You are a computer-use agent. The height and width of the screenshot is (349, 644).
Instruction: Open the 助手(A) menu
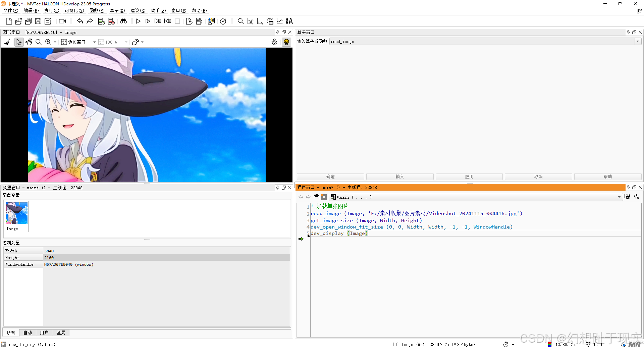(x=158, y=11)
